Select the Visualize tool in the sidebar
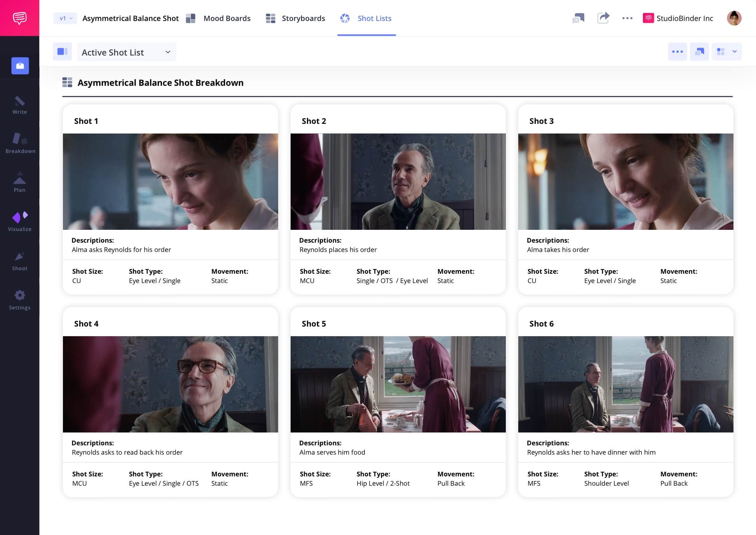The height and width of the screenshot is (535, 756). click(19, 221)
